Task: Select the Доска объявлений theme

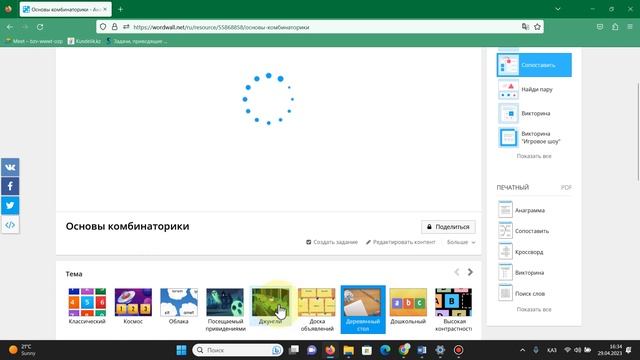Action: pos(317,310)
